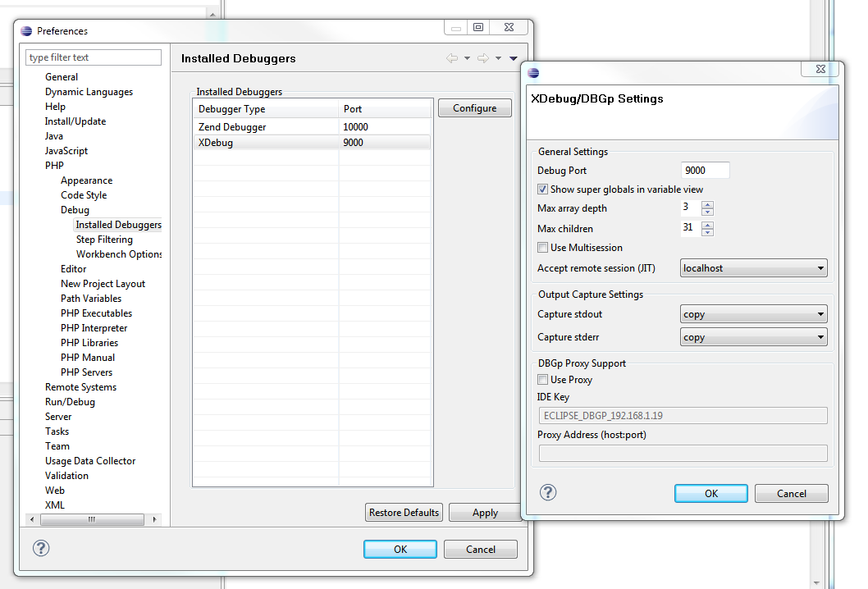
Task: Close the XDebug/DBGp Settings dialog
Action: (820, 69)
